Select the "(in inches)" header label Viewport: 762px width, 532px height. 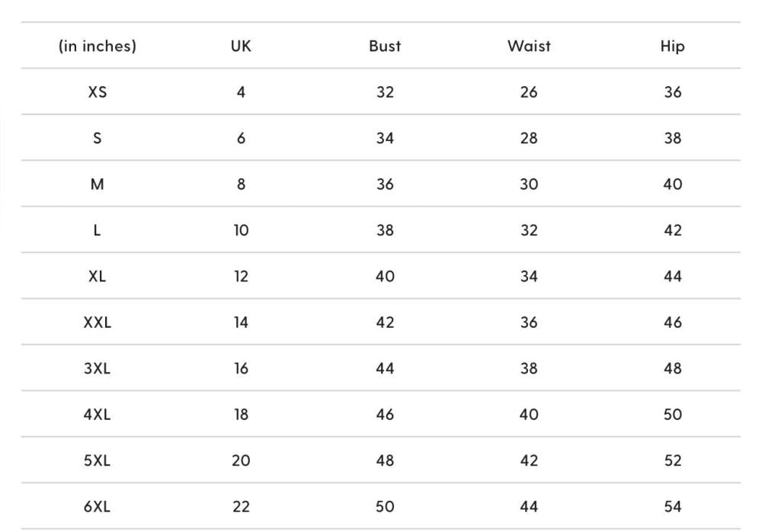point(98,46)
